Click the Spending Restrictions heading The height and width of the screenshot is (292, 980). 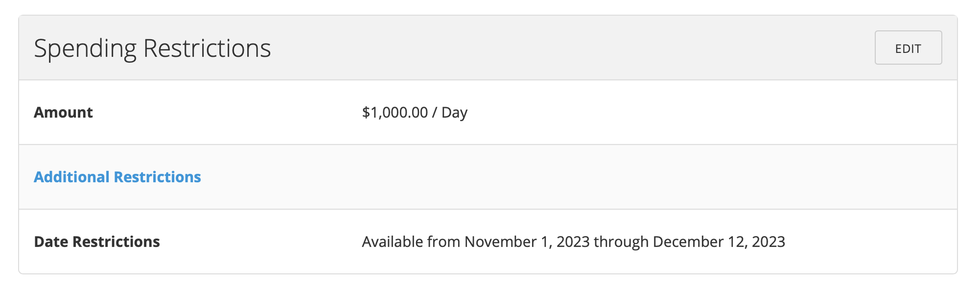pyautogui.click(x=152, y=48)
